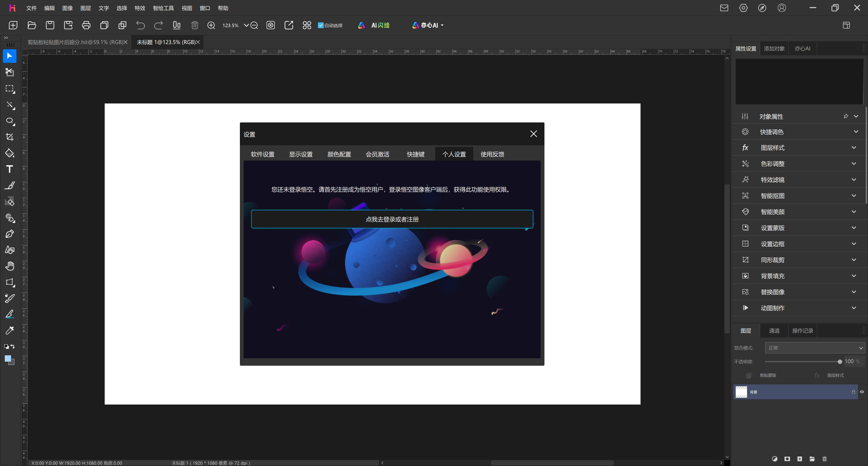Open the 混合模式 正常 dropdown
This screenshot has width=868, height=466.
point(815,348)
